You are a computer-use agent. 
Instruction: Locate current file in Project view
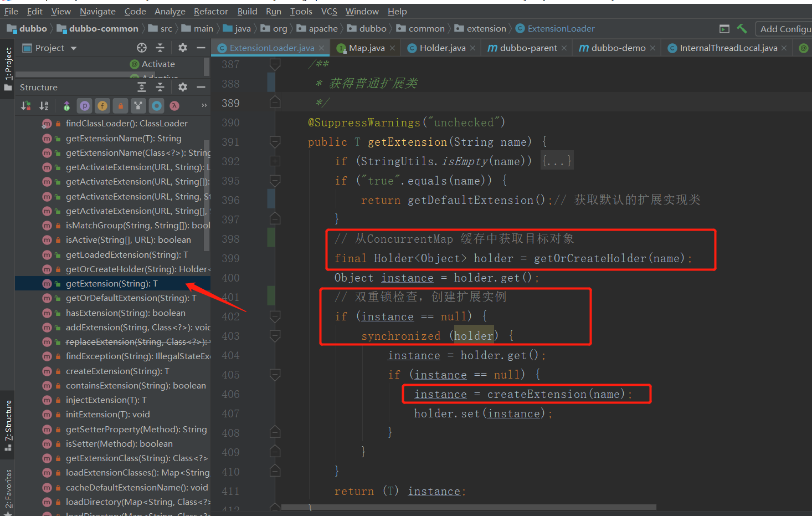pos(142,48)
